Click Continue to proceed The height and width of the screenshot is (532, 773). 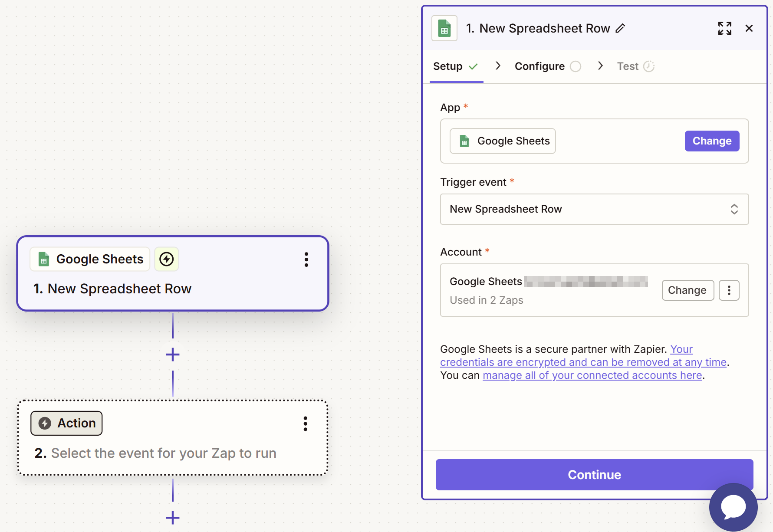pos(594,474)
